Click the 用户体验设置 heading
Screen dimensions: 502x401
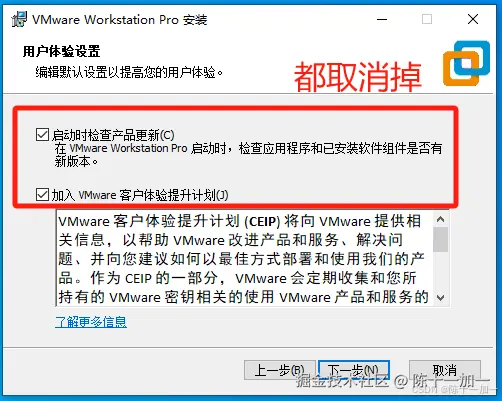tap(61, 51)
